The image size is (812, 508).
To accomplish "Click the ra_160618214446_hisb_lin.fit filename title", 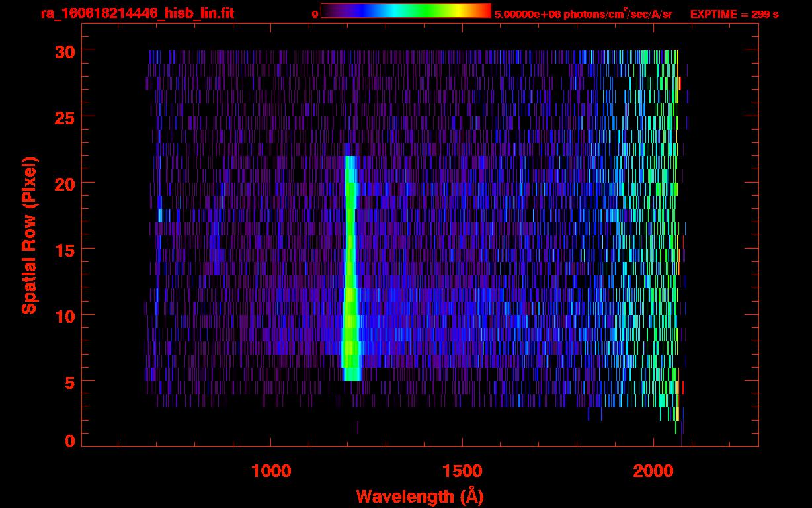I will [x=137, y=14].
